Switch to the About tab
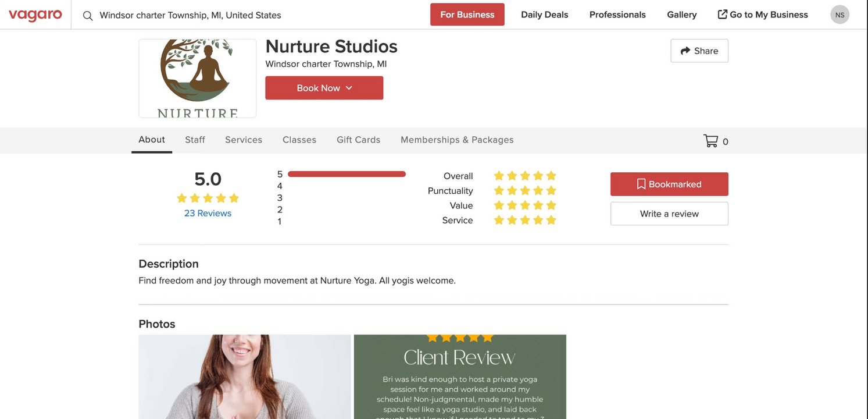The image size is (868, 419). 152,140
